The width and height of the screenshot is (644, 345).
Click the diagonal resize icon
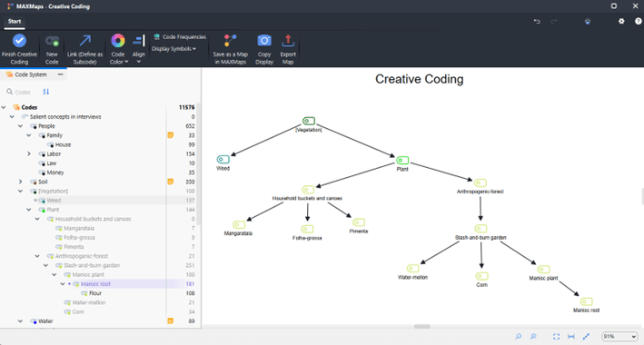tap(586, 337)
